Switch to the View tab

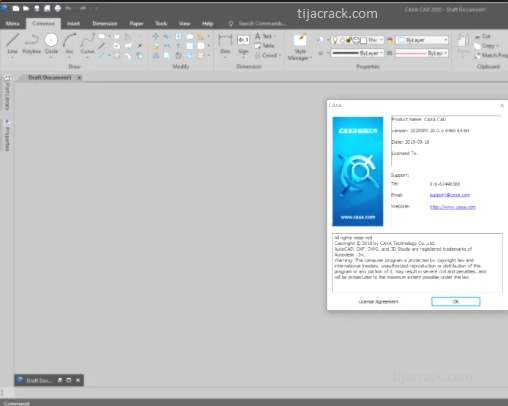click(x=184, y=23)
